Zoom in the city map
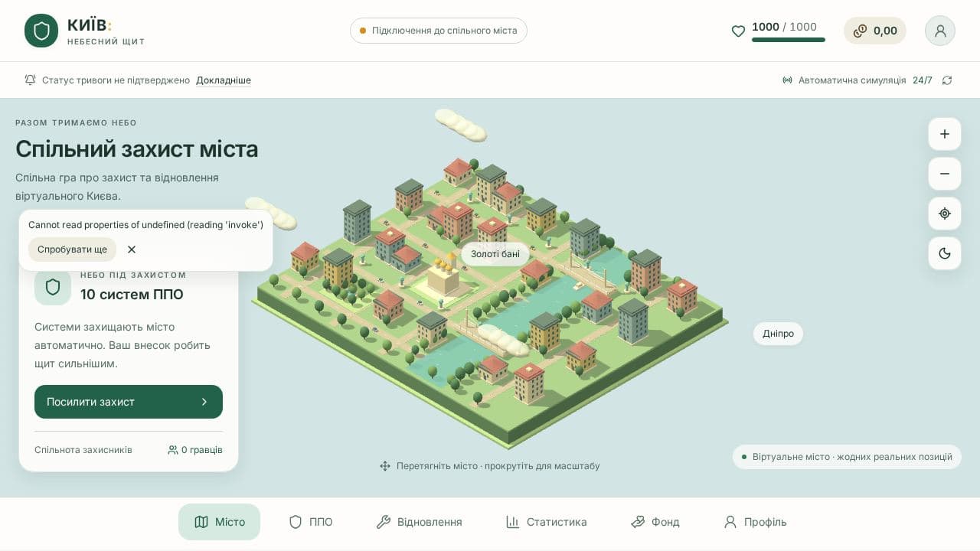 pyautogui.click(x=945, y=134)
